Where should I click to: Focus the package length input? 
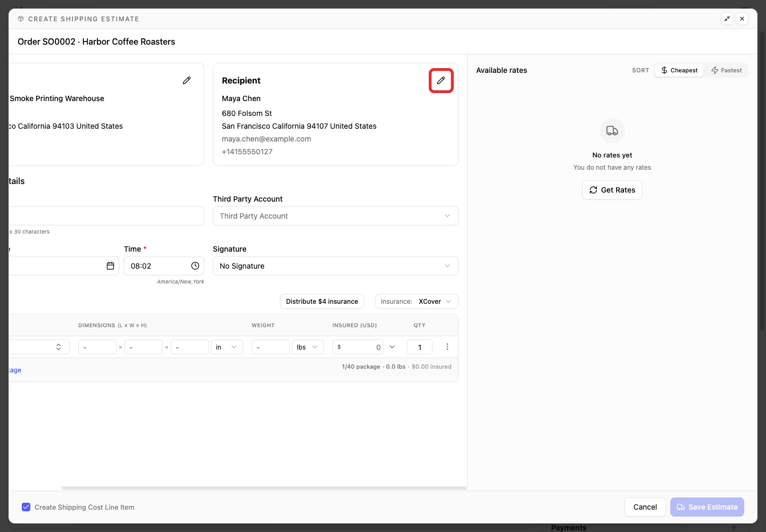click(97, 347)
